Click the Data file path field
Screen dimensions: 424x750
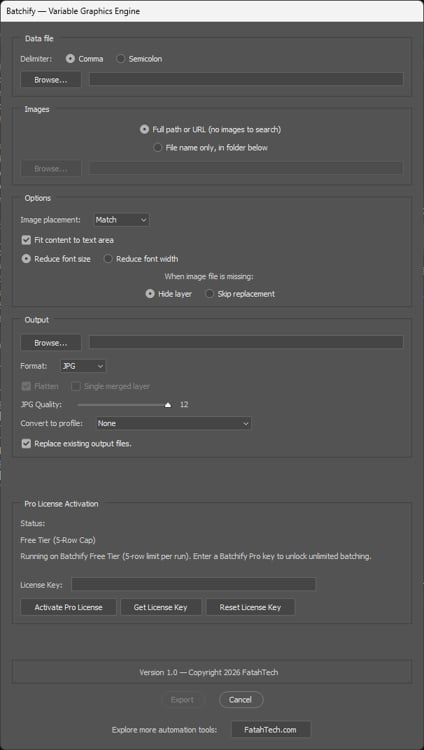[246, 79]
